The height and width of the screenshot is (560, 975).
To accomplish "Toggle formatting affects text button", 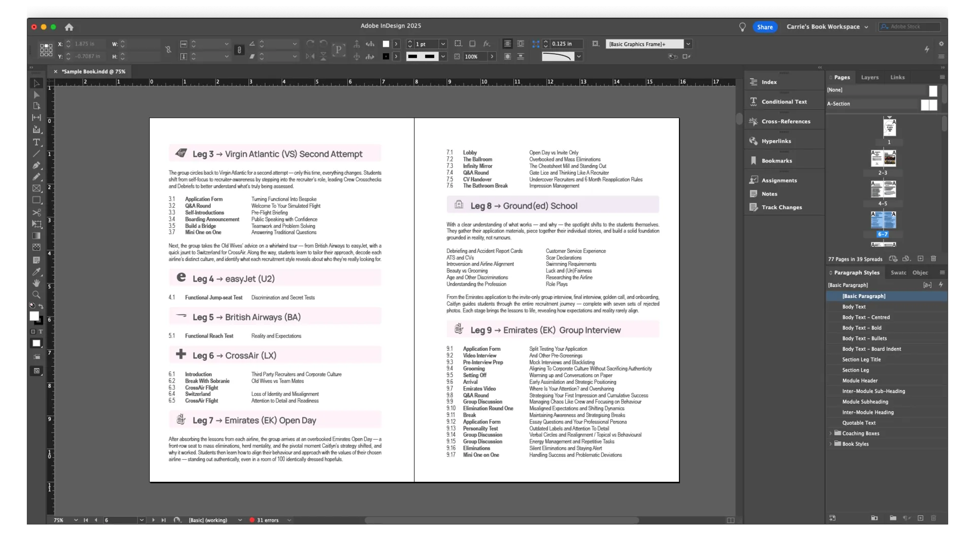I will (x=41, y=332).
